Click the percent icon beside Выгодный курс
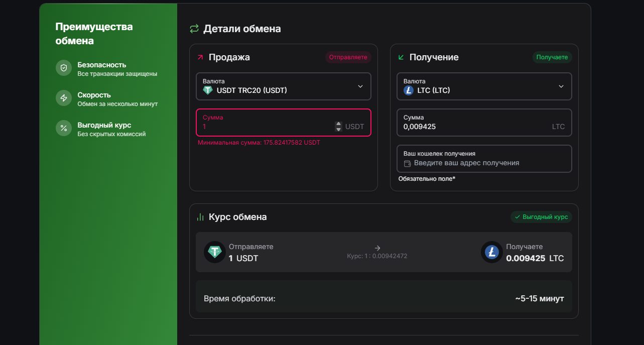Screen dimensions: 644x345 click(64, 128)
